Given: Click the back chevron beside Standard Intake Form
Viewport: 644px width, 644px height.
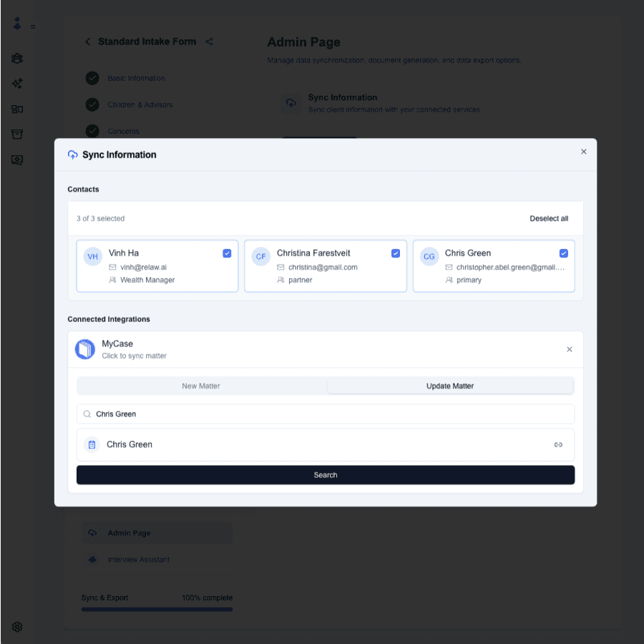Looking at the screenshot, I should (88, 42).
